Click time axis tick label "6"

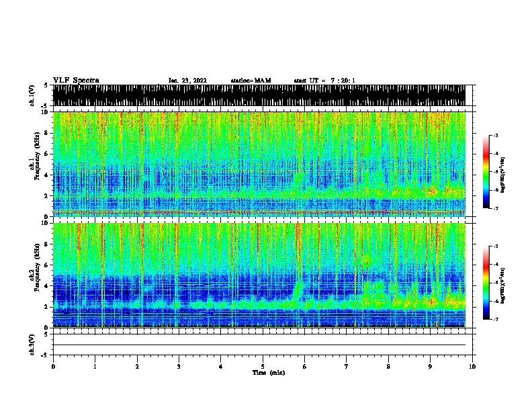click(x=304, y=367)
